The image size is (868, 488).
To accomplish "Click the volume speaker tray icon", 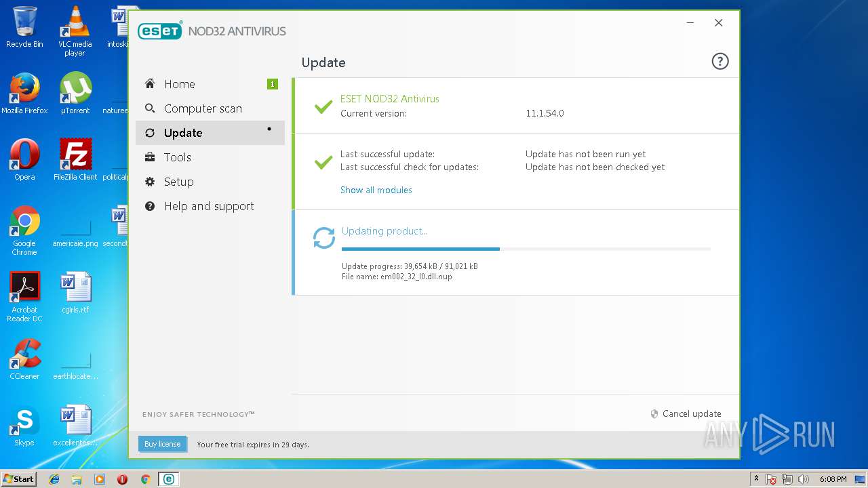I will [804, 479].
